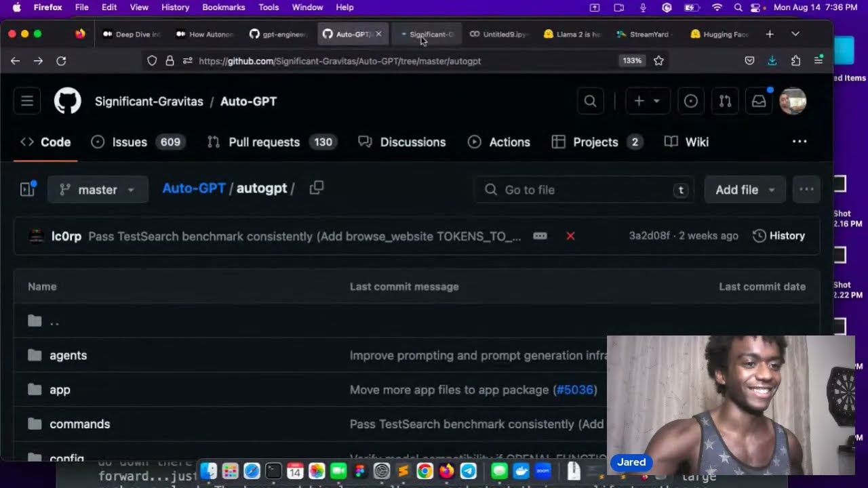Open the commands folder
This screenshot has height=488, width=868.
point(79,424)
